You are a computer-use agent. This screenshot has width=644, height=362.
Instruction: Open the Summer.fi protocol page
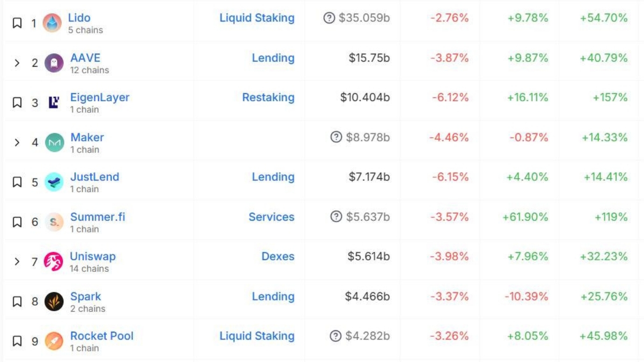click(98, 217)
